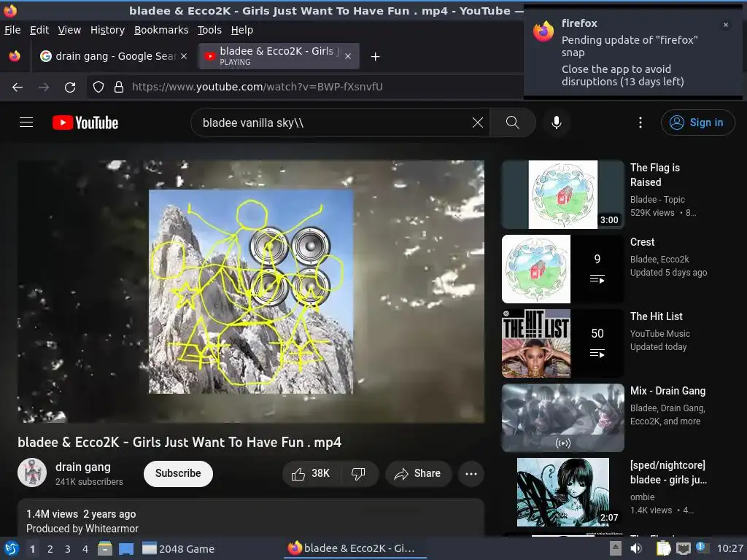Close the bladee & Ecco2K YouTube tab
This screenshot has width=747, height=560.
348,56
